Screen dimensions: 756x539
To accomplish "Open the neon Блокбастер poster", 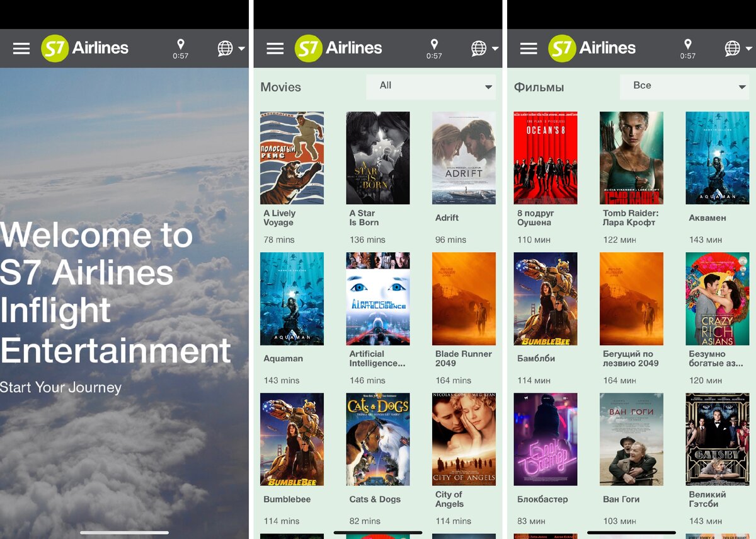I will [x=546, y=439].
